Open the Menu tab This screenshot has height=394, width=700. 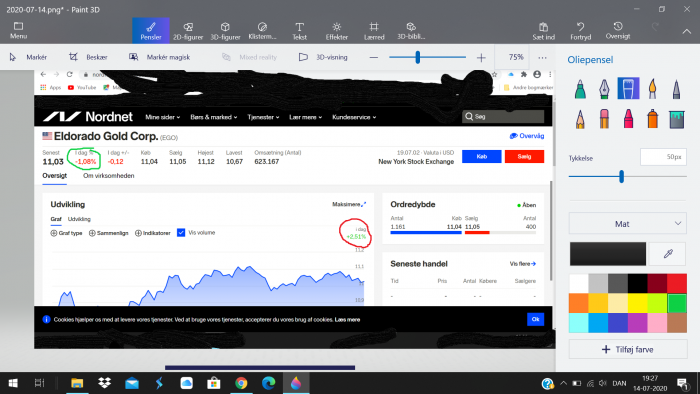(18, 31)
